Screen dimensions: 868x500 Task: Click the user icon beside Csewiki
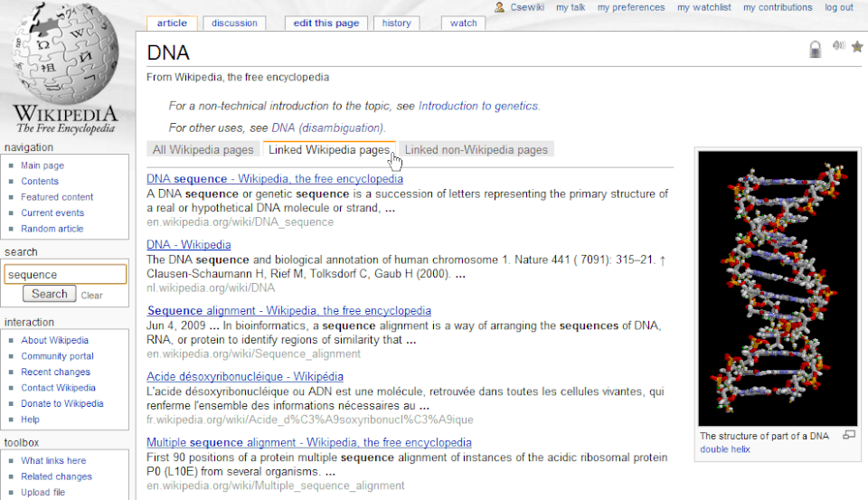[x=500, y=7]
